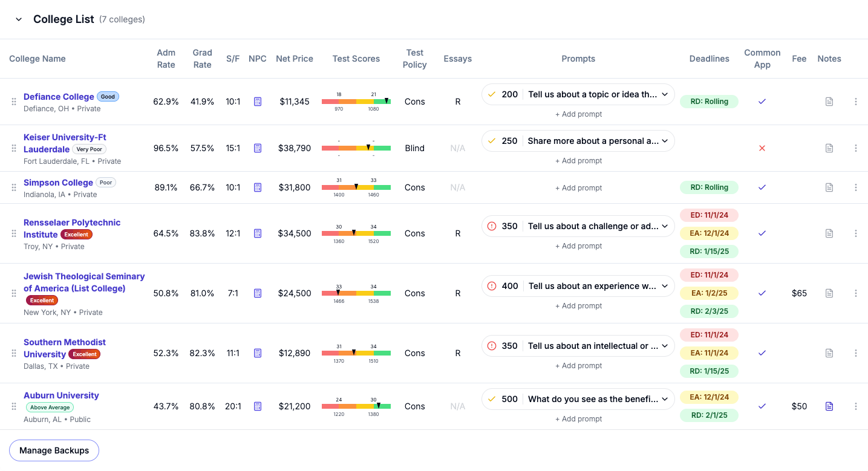
Task: Open net price calculator for Rensselaer Polytechnic
Action: tap(258, 233)
